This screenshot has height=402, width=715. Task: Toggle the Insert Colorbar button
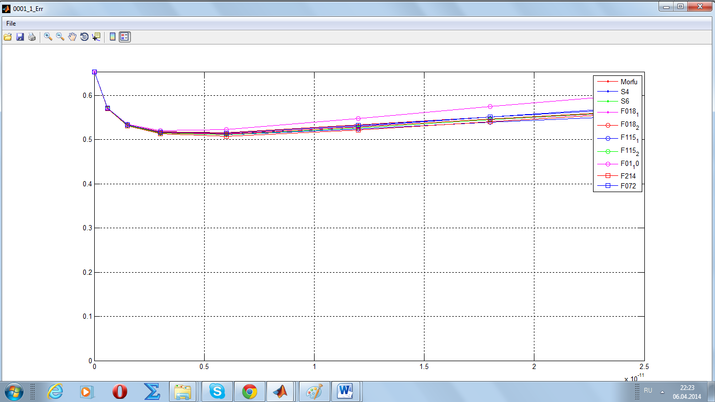coord(113,37)
